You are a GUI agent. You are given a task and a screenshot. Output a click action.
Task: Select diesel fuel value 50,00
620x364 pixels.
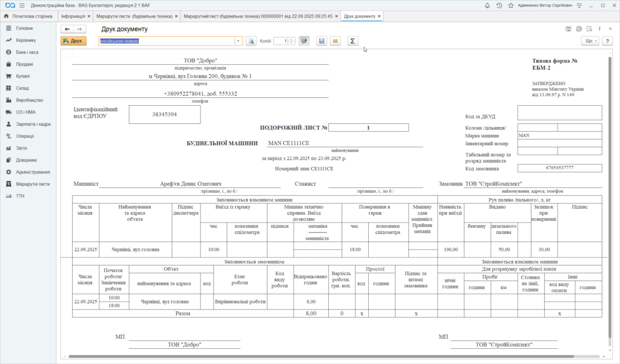[x=504, y=250]
